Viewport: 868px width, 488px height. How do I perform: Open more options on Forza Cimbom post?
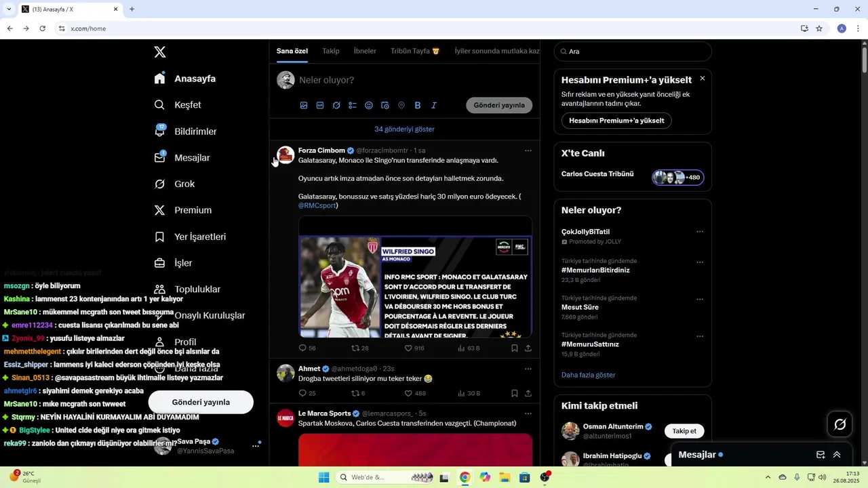coord(528,150)
